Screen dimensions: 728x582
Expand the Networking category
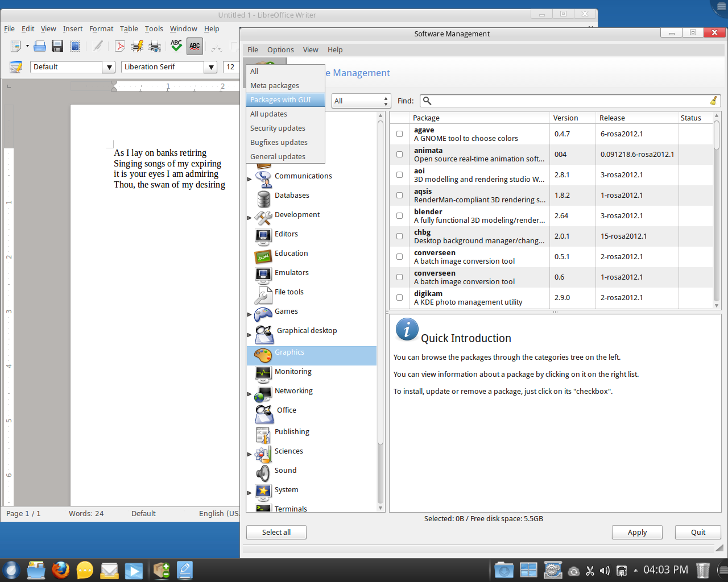tap(249, 394)
